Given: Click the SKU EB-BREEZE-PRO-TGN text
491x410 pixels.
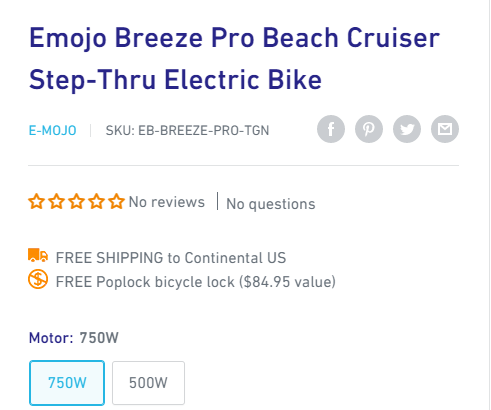Looking at the screenshot, I should point(187,130).
